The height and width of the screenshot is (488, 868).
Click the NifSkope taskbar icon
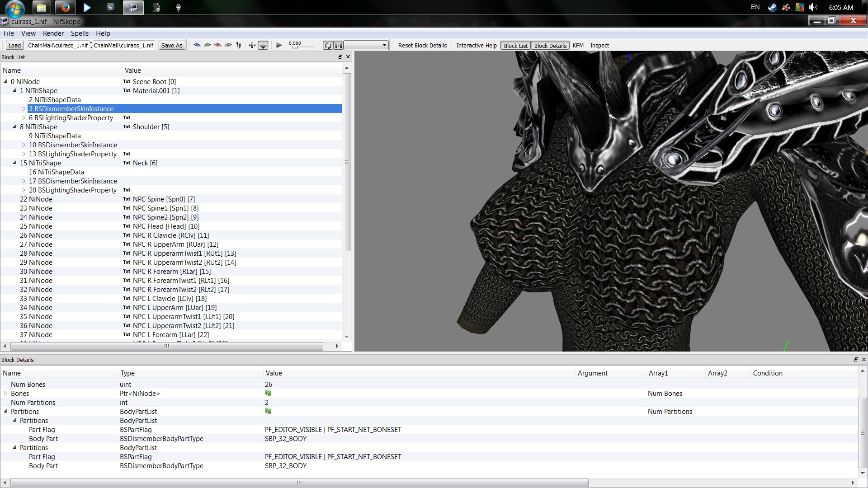pos(133,8)
